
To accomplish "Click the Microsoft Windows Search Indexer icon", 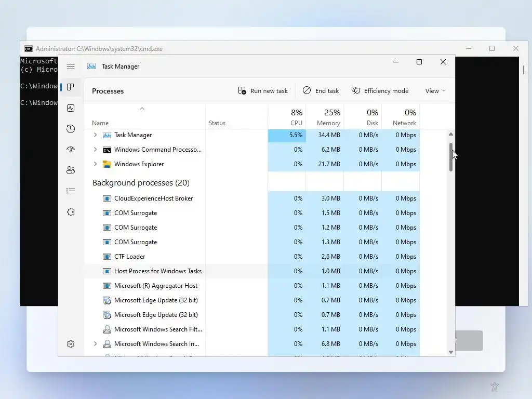I will [107, 344].
